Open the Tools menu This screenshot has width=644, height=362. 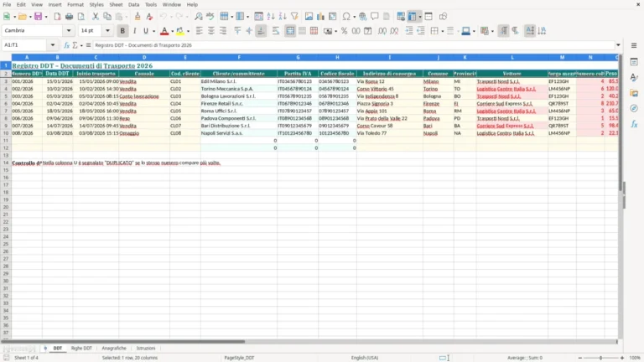(x=151, y=4)
